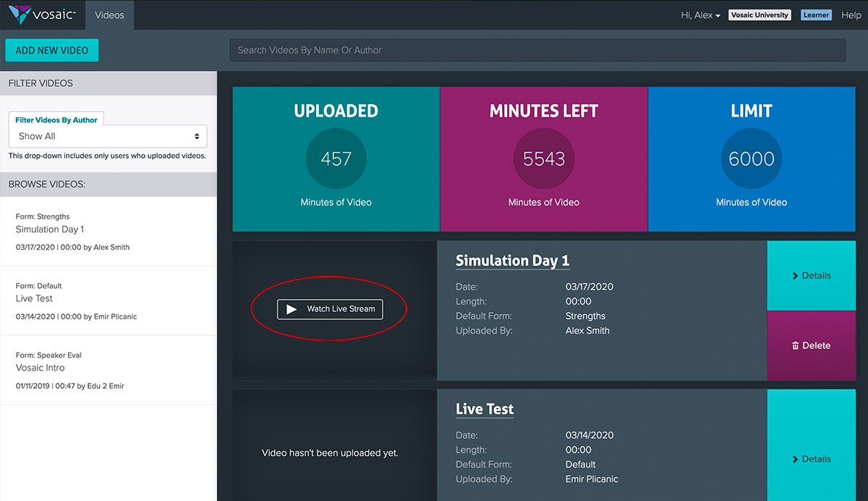The image size is (868, 501).
Task: Focus the Search Videos By Name Or Author field
Action: coord(537,50)
